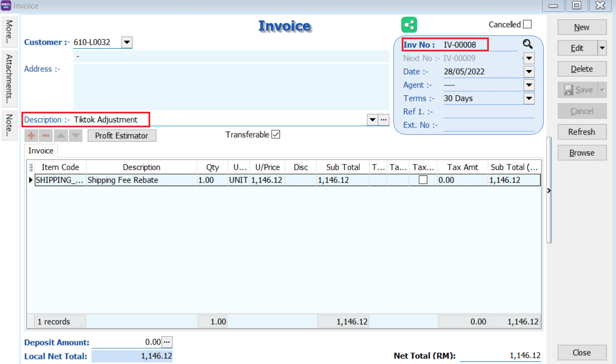
Task: Expand the Terms dropdown
Action: (529, 99)
